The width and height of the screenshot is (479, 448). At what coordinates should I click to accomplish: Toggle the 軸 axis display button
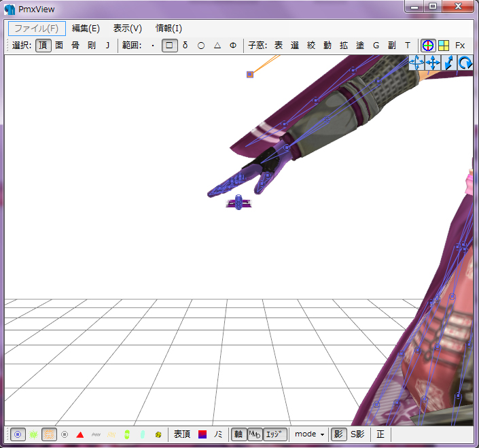click(x=238, y=434)
